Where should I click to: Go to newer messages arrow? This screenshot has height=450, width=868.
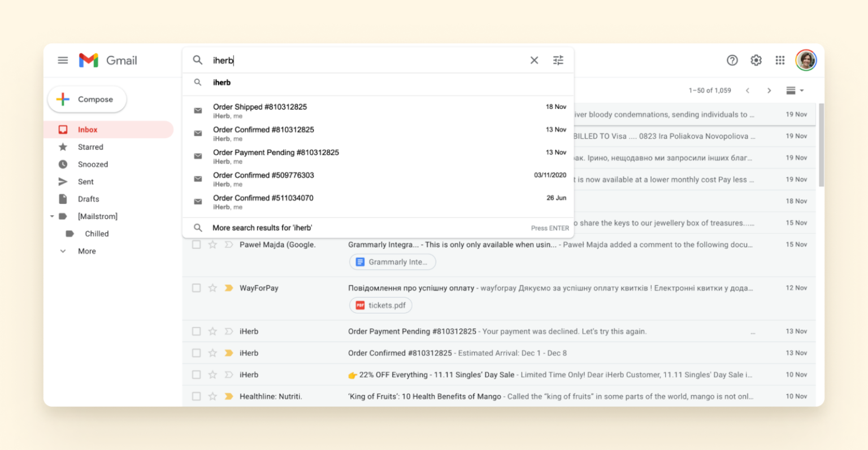(748, 90)
